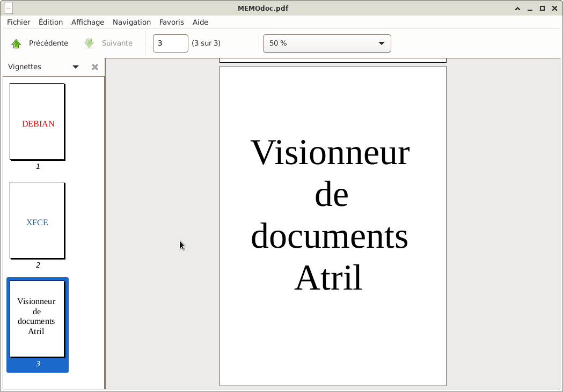Viewport: 563px width, 392px height.
Task: Open the Fichier menu
Action: click(19, 22)
